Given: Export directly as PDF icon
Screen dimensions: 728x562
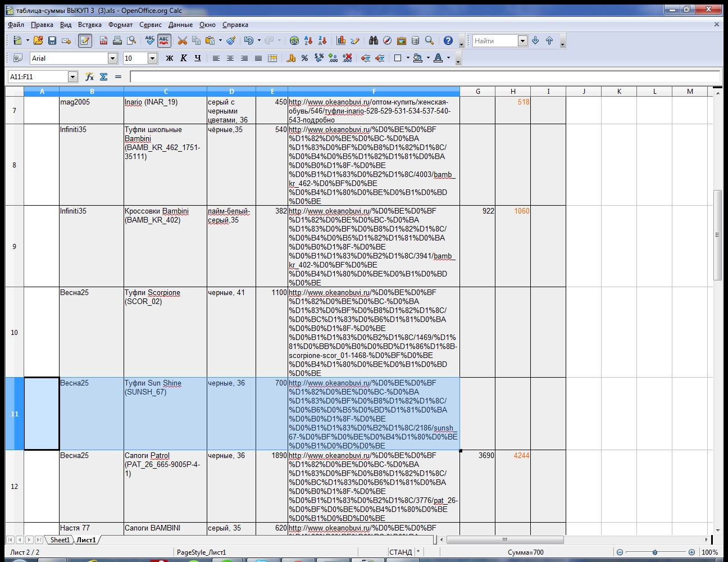Looking at the screenshot, I should click(x=103, y=40).
